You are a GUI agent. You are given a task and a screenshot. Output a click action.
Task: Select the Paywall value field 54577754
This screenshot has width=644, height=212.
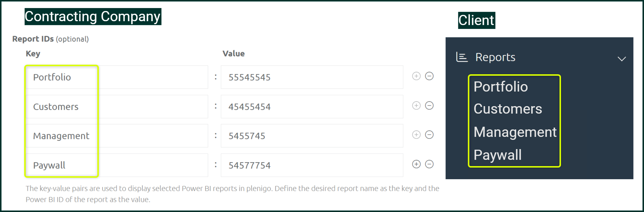point(312,165)
